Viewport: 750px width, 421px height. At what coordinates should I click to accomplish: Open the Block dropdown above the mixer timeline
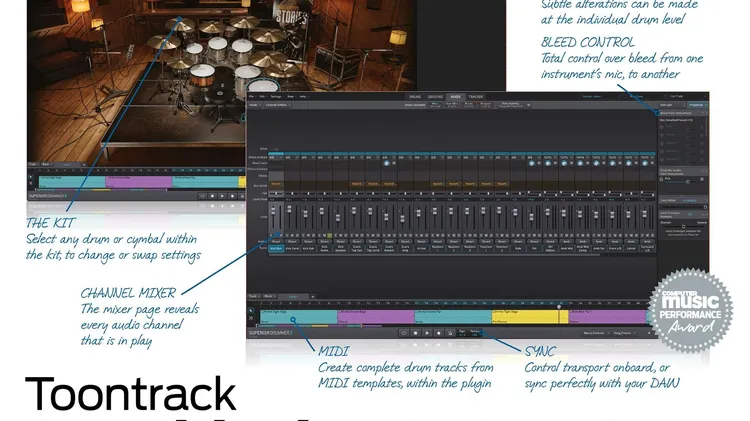coord(269,296)
